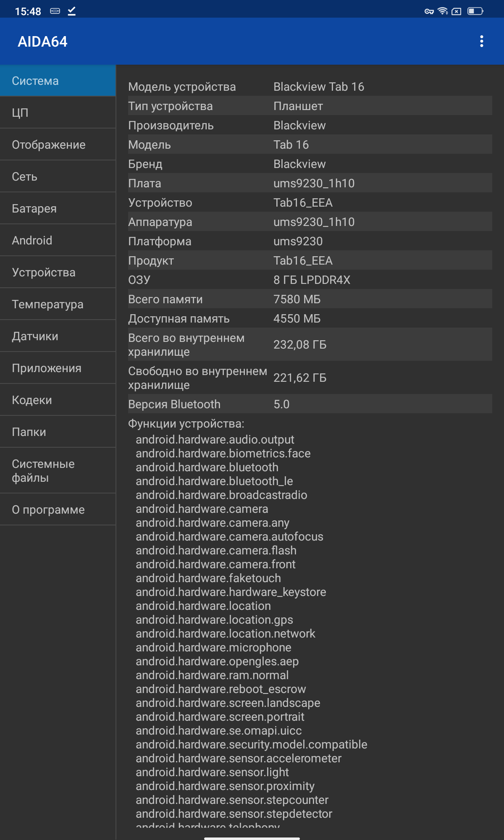Open the Датчики section

pos(58,336)
